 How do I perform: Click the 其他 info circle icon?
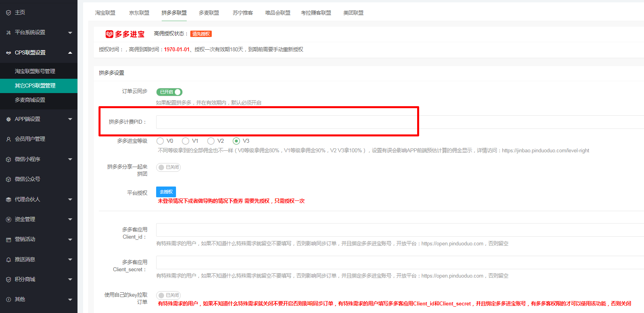(8, 299)
